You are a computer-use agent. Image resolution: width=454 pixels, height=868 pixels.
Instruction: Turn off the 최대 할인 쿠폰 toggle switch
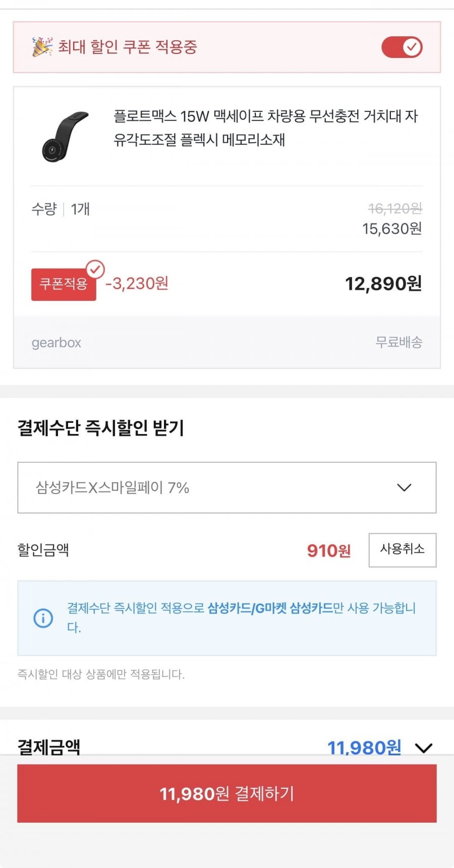(x=402, y=47)
